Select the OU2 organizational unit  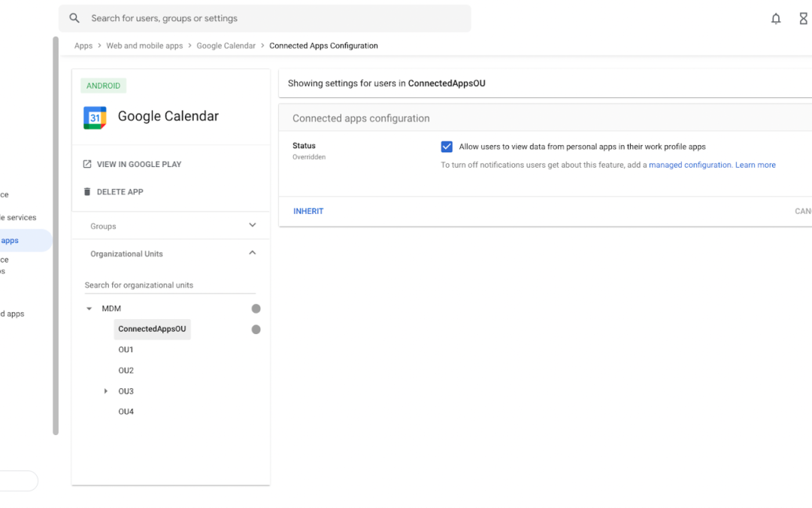tap(126, 370)
